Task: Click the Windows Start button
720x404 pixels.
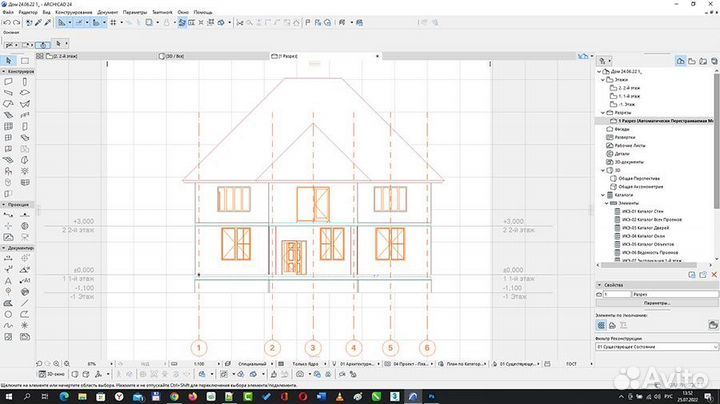Action: [x=7, y=397]
